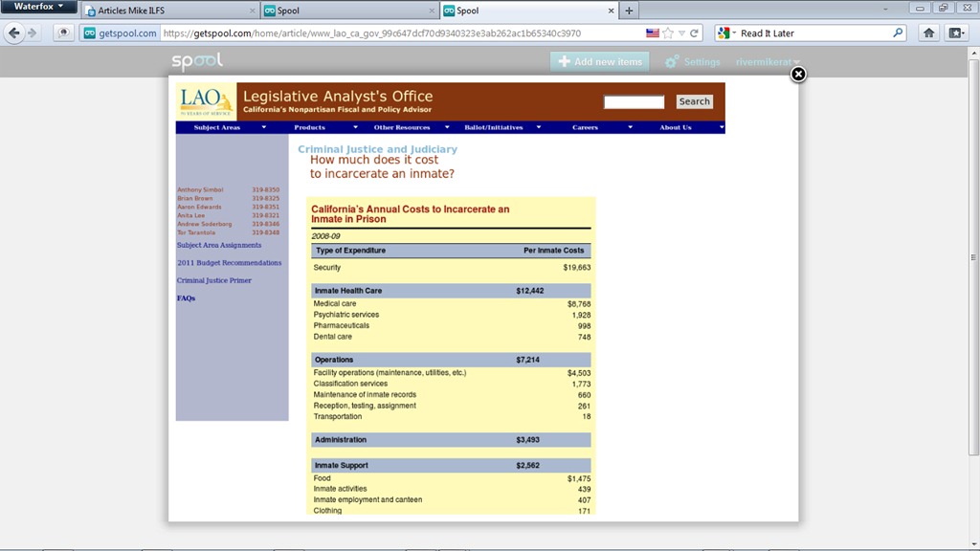Click the LAO logo image

(206, 100)
